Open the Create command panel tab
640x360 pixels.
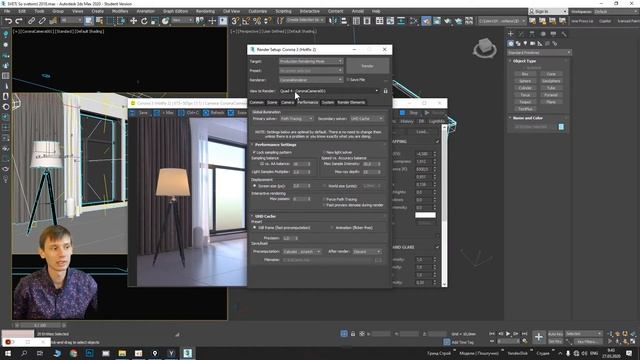tap(511, 34)
